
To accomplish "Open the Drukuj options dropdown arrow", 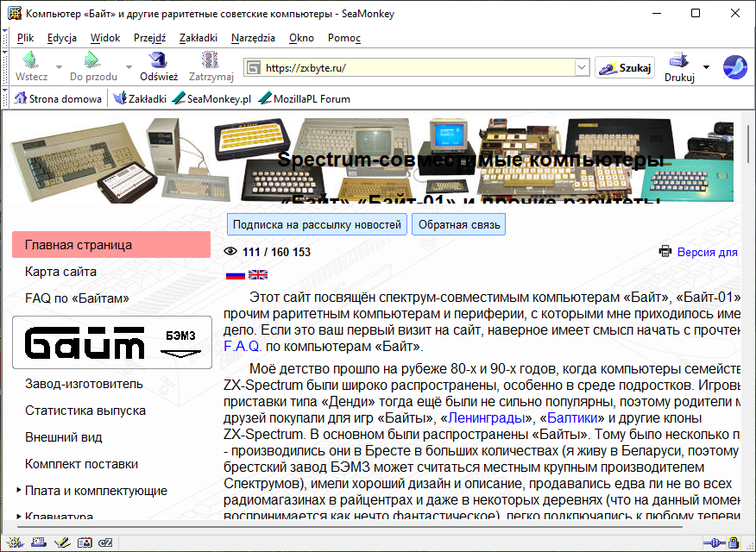I will click(706, 67).
